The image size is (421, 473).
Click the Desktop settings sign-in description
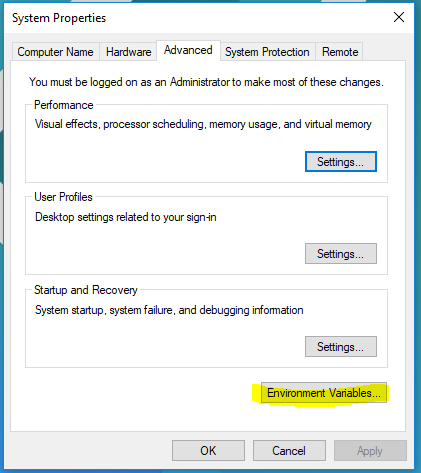126,217
